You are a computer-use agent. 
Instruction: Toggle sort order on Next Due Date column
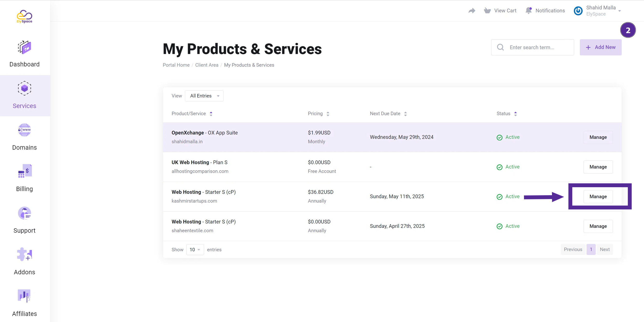pos(405,114)
